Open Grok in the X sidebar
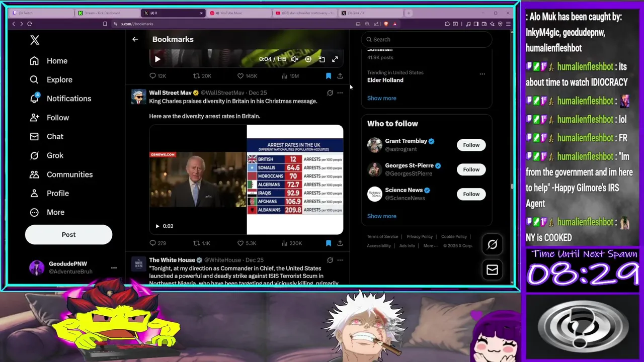The width and height of the screenshot is (644, 362). pos(46,155)
